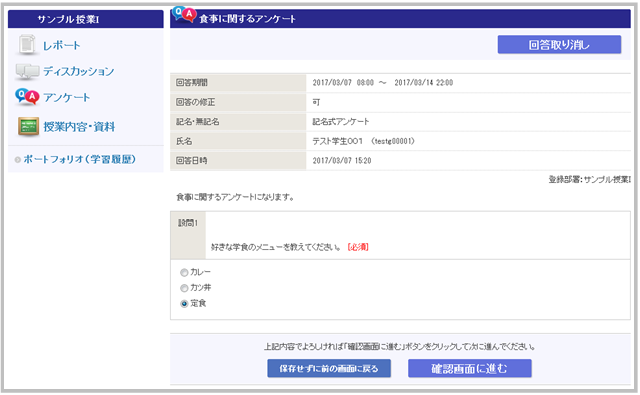The width and height of the screenshot is (640, 395).
Task: Click the 回答取り消し button
Action: pos(559,44)
